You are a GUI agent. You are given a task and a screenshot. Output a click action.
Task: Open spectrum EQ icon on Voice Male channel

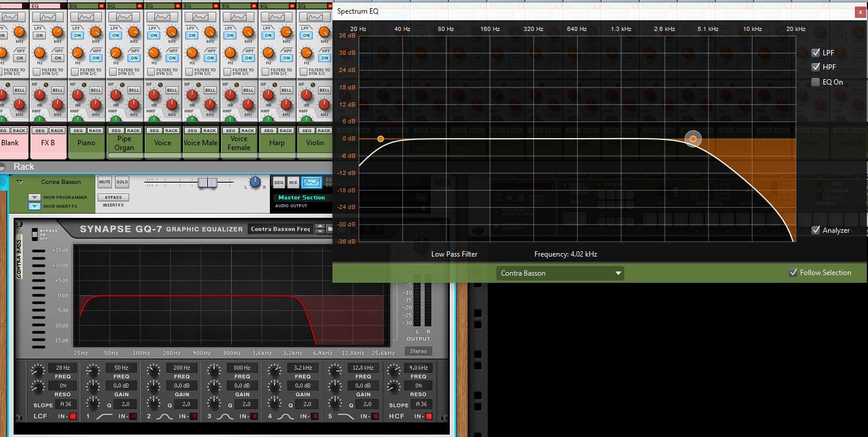[x=201, y=17]
